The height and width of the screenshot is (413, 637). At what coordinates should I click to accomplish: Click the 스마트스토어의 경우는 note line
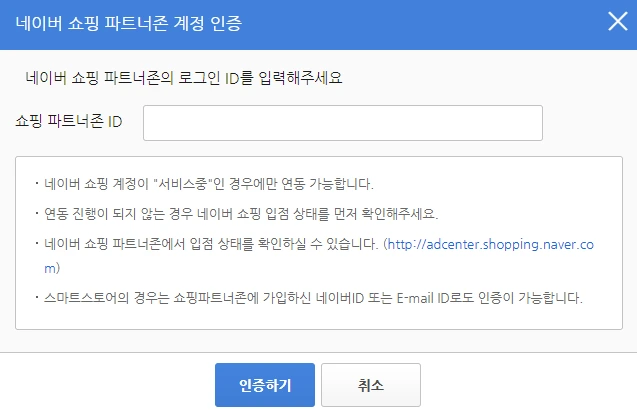click(313, 298)
